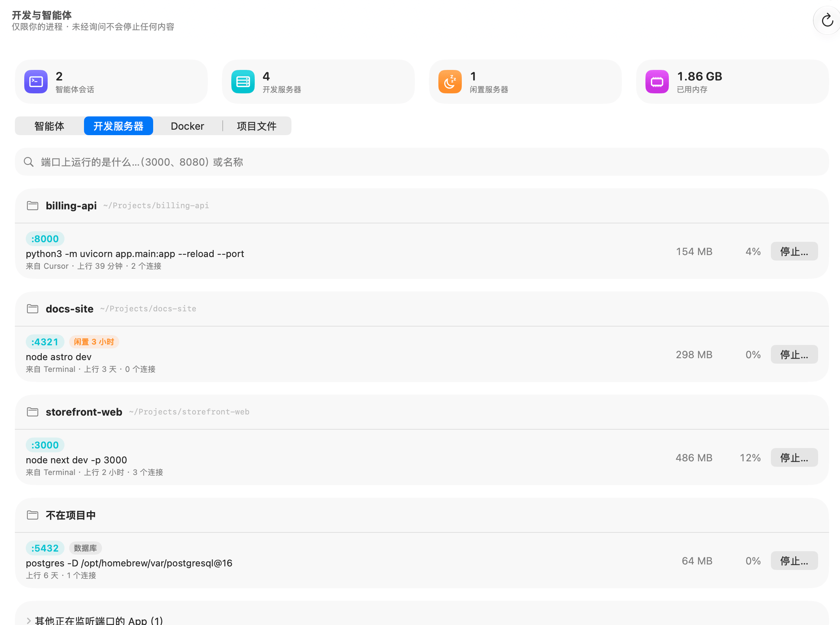
Task: Click the 486 MB memory value
Action: [x=694, y=457]
